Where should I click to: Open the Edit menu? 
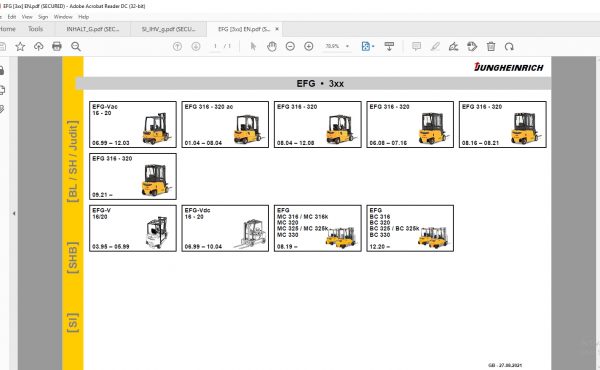pos(12,17)
